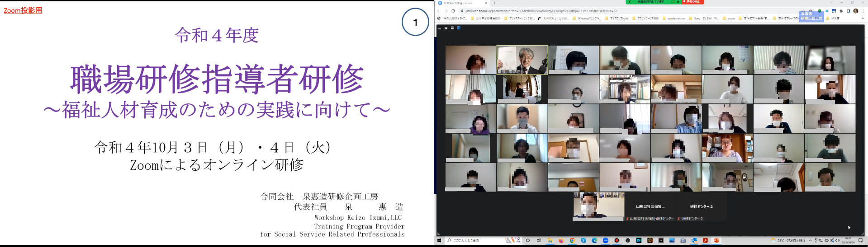Select the 山形県社会福祉 participant tile
This screenshot has height=247, width=868.
click(x=650, y=207)
